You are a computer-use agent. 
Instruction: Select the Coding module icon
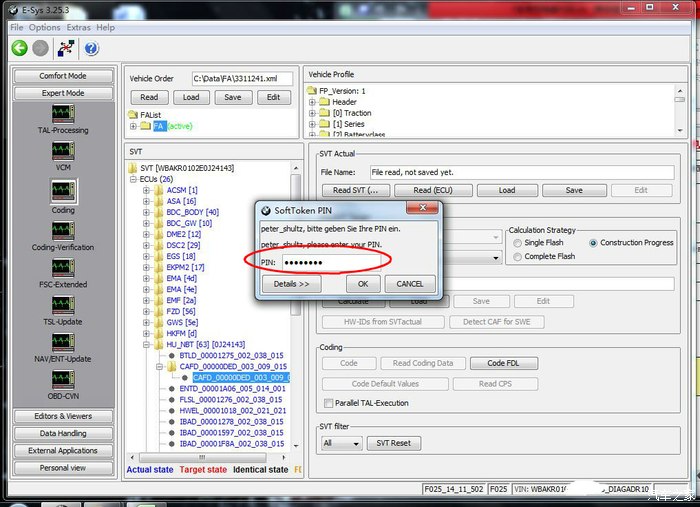tap(63, 191)
